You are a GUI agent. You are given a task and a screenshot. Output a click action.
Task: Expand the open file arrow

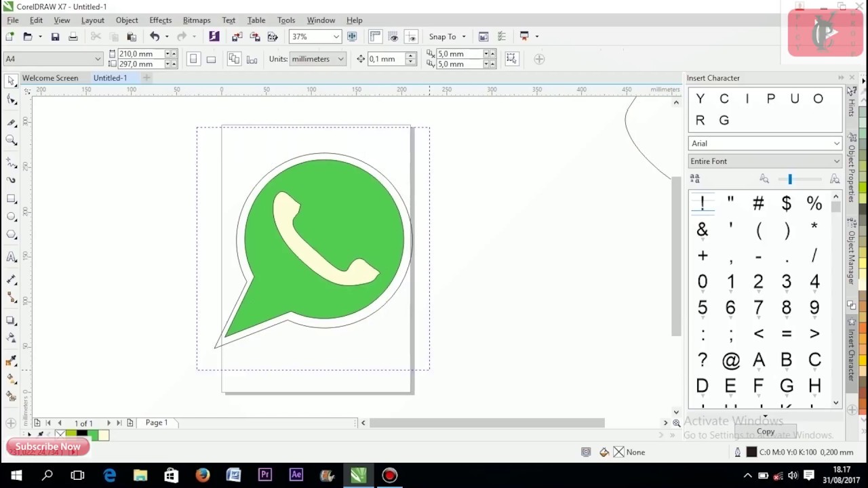click(40, 37)
